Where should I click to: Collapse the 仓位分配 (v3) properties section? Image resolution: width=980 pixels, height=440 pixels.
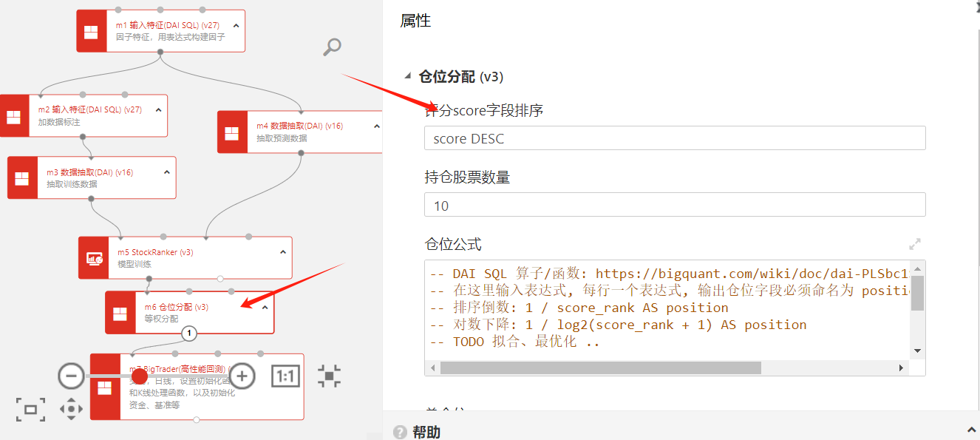pos(406,76)
